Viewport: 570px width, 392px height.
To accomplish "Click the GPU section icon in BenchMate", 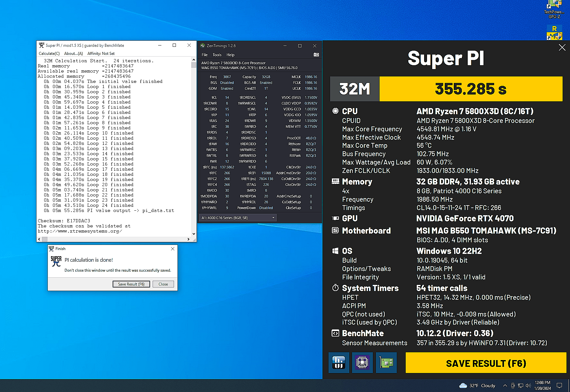I will (x=335, y=218).
